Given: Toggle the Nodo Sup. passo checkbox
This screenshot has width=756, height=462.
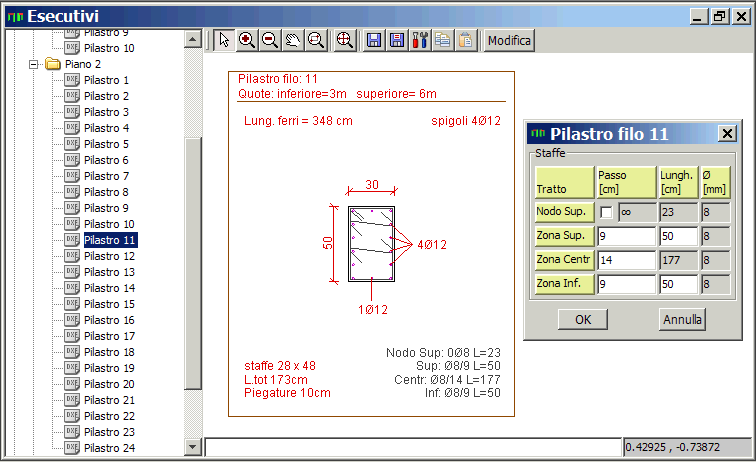Looking at the screenshot, I should click(x=607, y=212).
